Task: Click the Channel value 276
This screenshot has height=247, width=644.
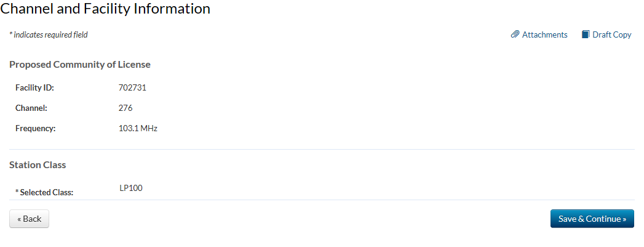Action: (x=125, y=108)
